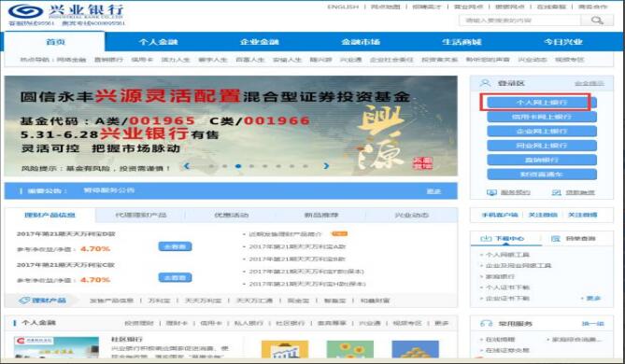Open 私人银行 in the 个人金融 bar
This screenshot has height=364, width=625.
coord(249,323)
